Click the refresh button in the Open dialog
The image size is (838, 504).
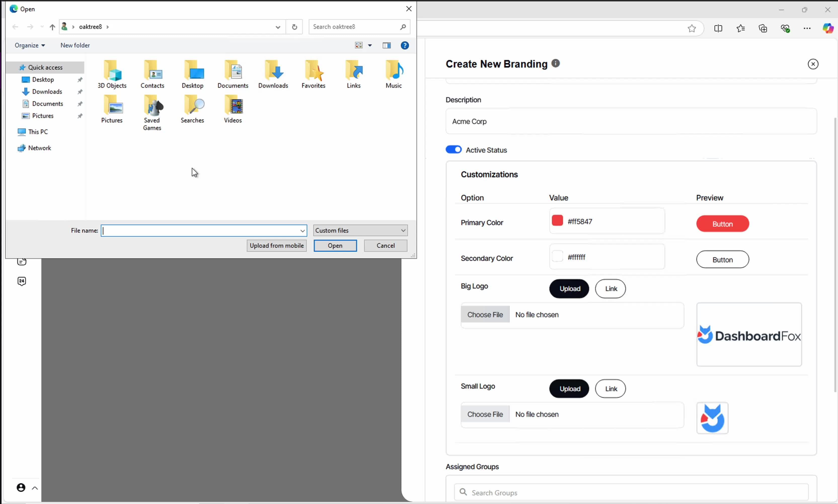click(x=294, y=27)
